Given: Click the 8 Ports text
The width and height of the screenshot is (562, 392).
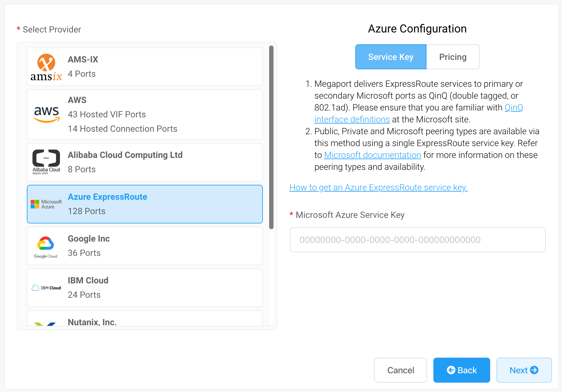Looking at the screenshot, I should pos(81,169).
